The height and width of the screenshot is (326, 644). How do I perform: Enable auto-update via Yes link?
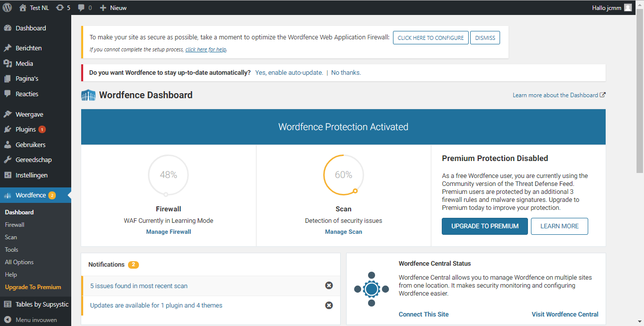[x=289, y=73]
